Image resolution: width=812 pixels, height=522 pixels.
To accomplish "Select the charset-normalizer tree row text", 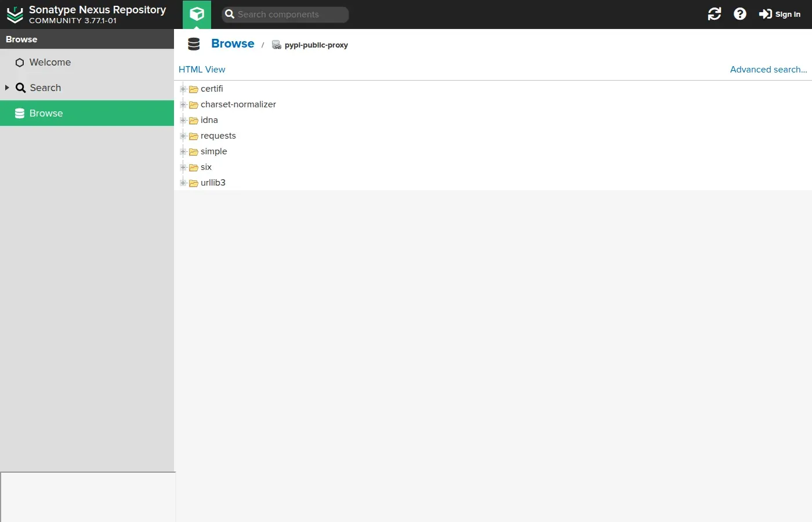I will click(238, 104).
